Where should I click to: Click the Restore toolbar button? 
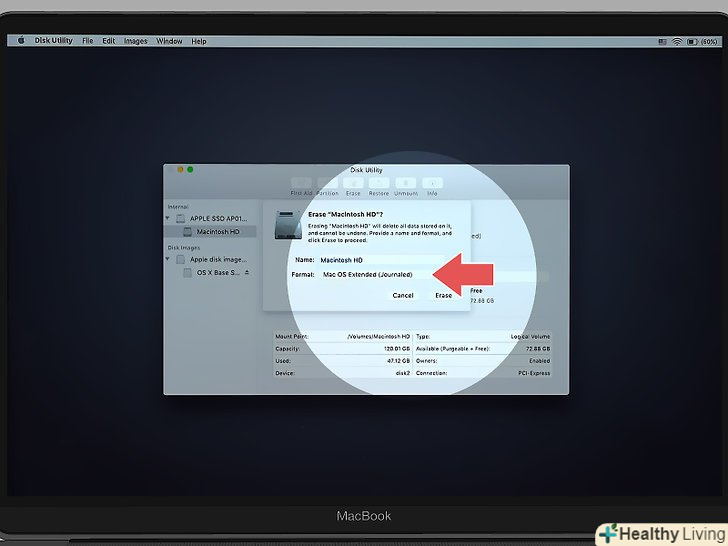click(379, 187)
